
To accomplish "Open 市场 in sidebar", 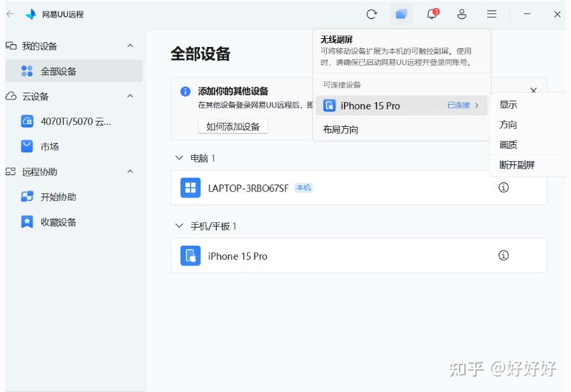I will (x=74, y=146).
